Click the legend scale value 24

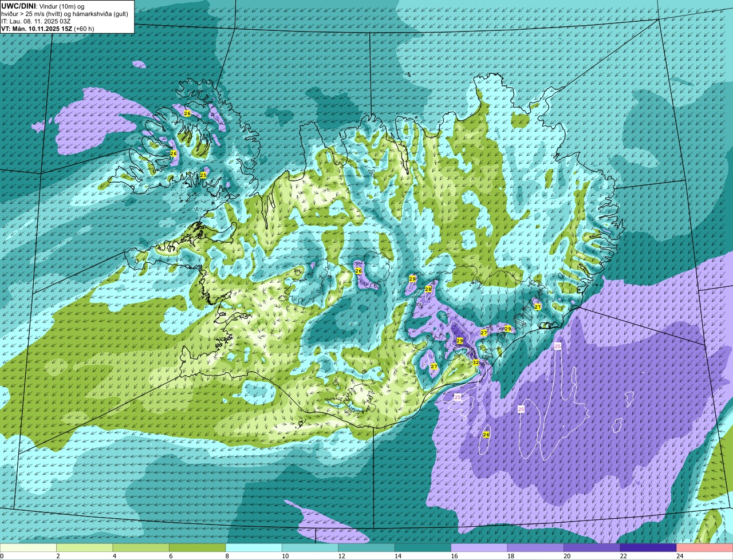tap(680, 556)
